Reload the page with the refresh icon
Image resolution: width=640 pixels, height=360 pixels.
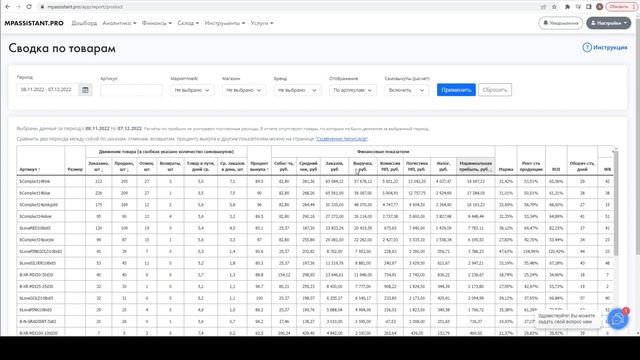29,7
